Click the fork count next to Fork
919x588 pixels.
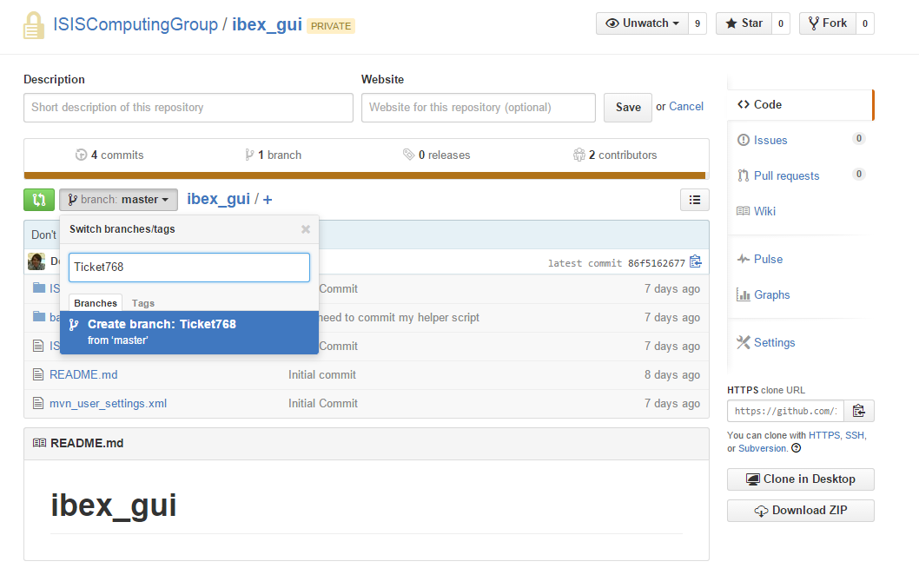[865, 23]
